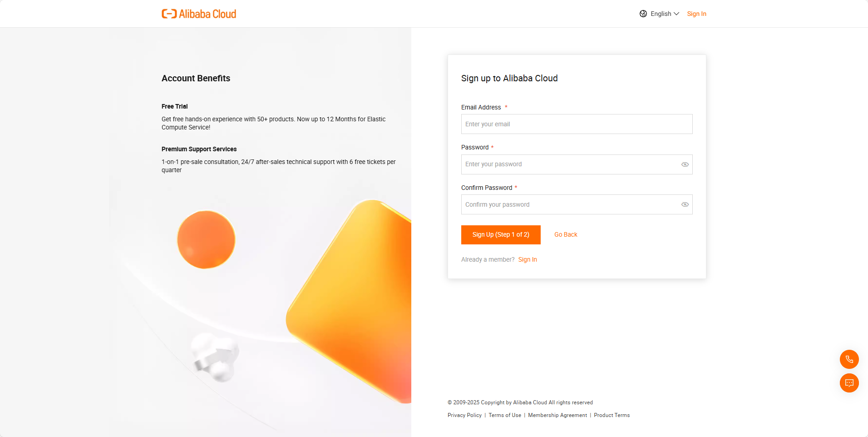Click Sign In next to Already a member
The width and height of the screenshot is (868, 437).
[528, 259]
